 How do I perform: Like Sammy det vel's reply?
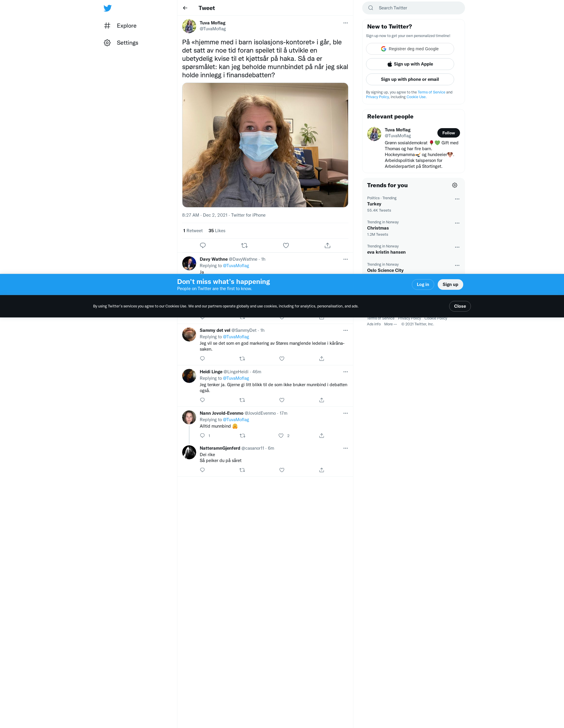pos(282,359)
